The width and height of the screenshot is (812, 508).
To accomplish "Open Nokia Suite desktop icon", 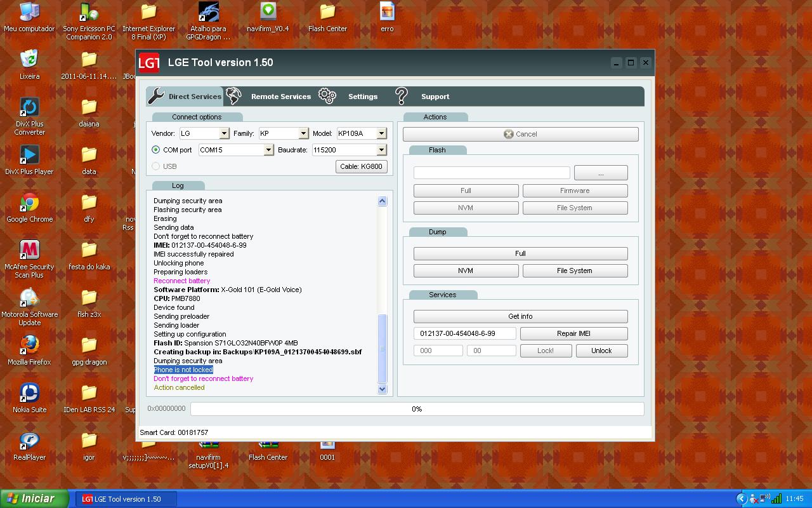I will pyautogui.click(x=29, y=398).
